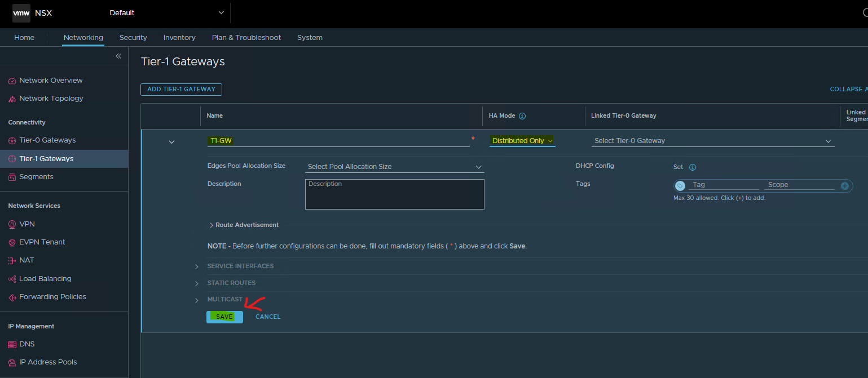The image size is (868, 378).
Task: Click the DNS icon
Action: pyautogui.click(x=12, y=345)
